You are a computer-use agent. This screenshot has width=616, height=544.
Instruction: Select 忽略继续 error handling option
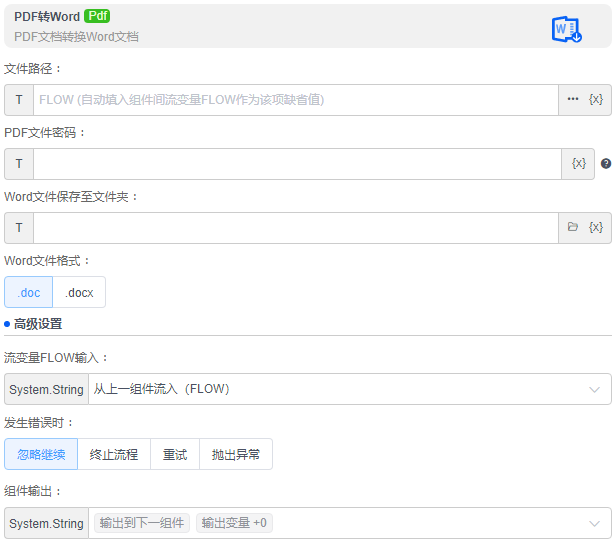(41, 454)
